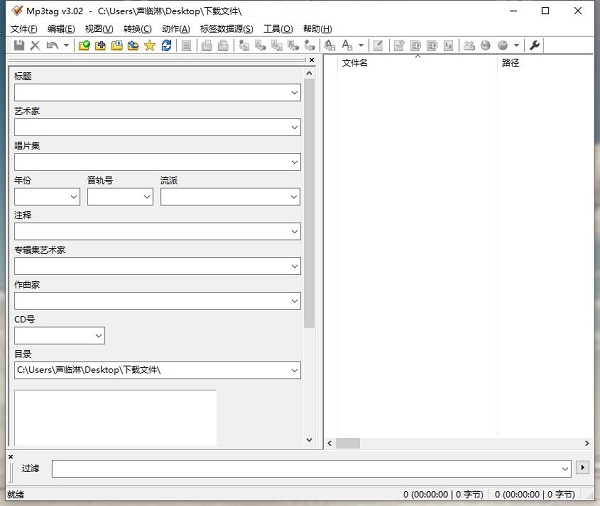Open the 编辑(E) menu
The height and width of the screenshot is (506, 600).
click(x=61, y=29)
